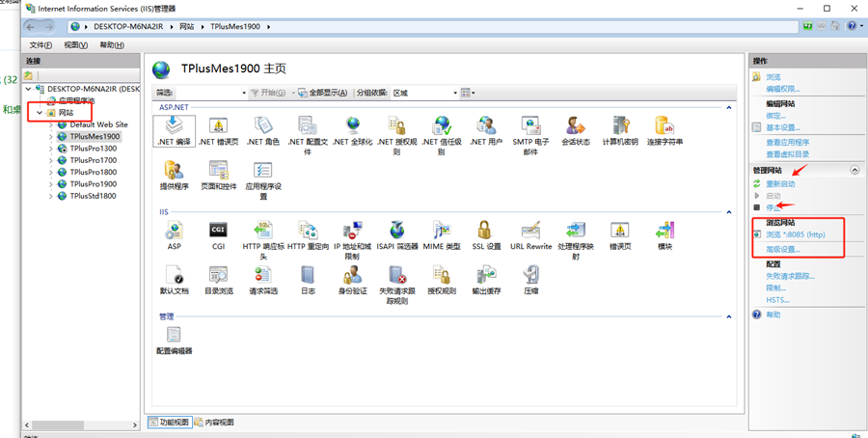Image resolution: width=868 pixels, height=438 pixels.
Task: Expand the Default Web Site node
Action: (50, 124)
